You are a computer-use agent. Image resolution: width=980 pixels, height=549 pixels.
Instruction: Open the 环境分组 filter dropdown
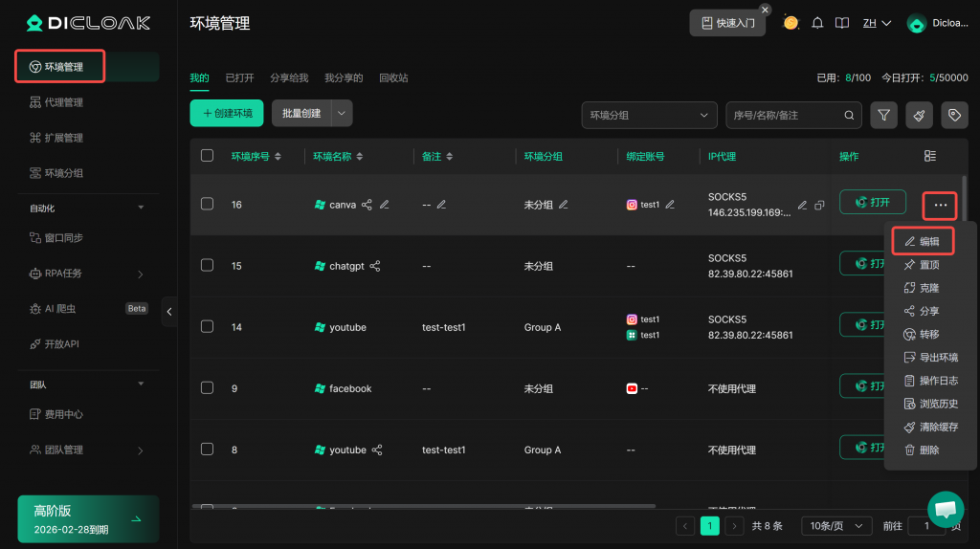click(x=649, y=115)
